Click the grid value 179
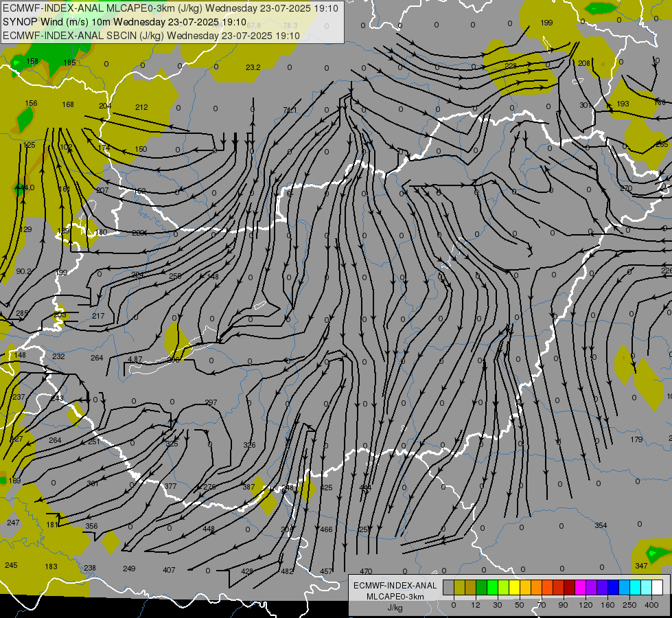This screenshot has height=618, width=672. click(636, 439)
